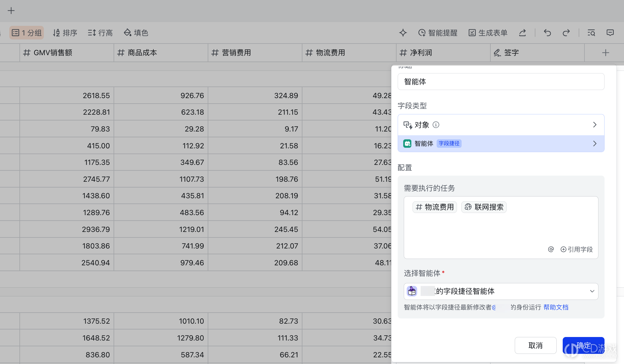The height and width of the screenshot is (364, 624).
Task: Open the 排序 sort option
Action: pos(65,33)
